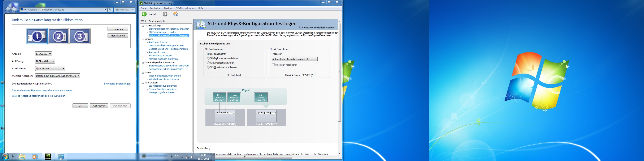This screenshot has height=161, width=644.
Task: Select monitor 3 thumbnail
Action: pos(80,36)
